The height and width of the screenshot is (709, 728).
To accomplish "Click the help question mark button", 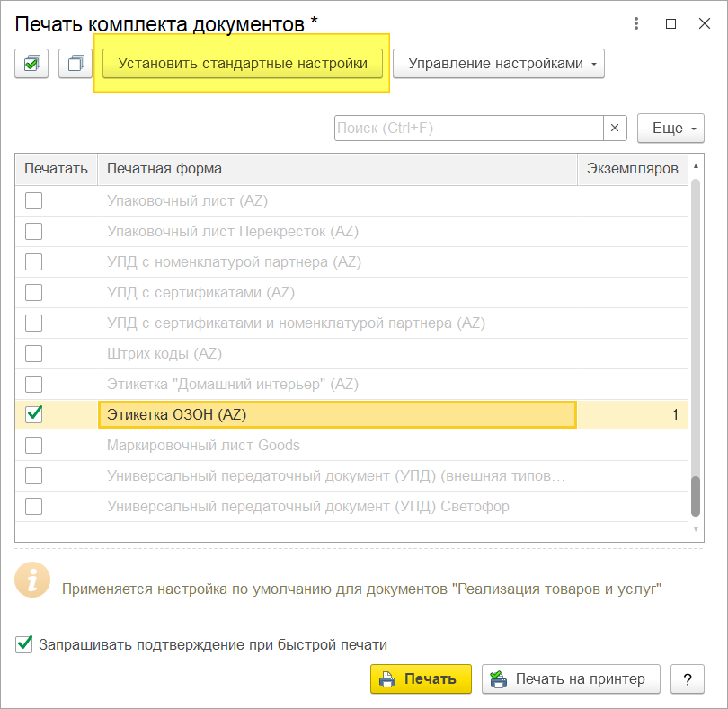I will 688,679.
